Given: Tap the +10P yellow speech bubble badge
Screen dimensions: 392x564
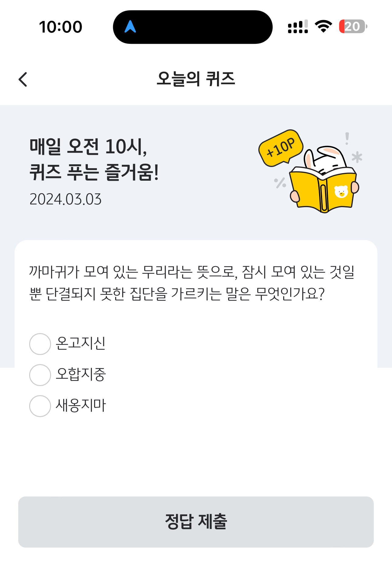Looking at the screenshot, I should coord(281,148).
